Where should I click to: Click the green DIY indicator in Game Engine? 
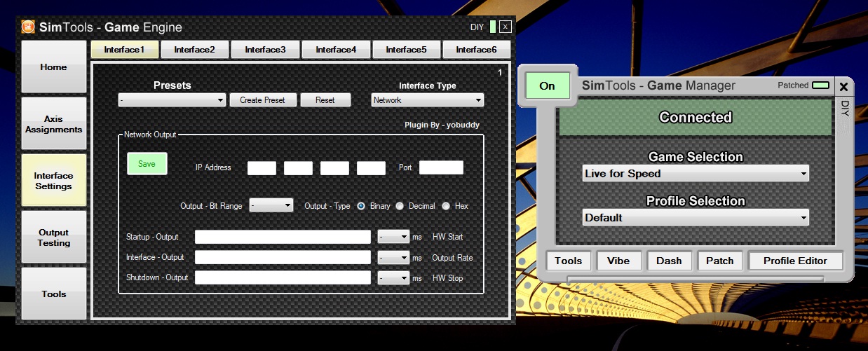(x=493, y=27)
